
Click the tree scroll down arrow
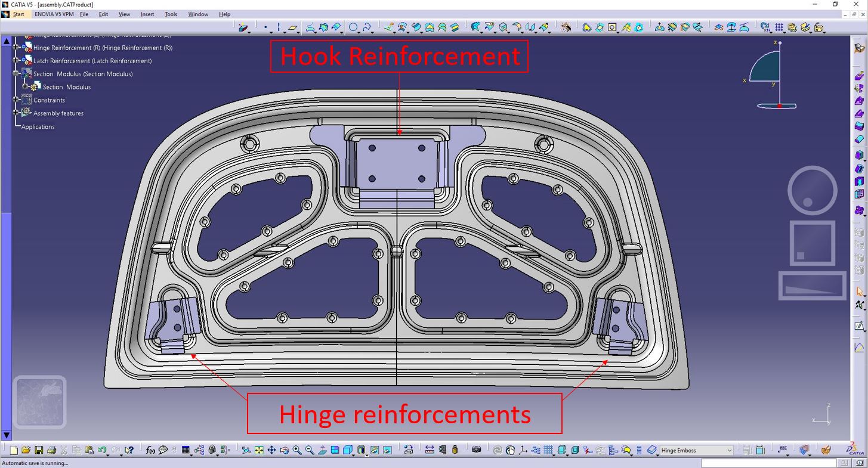[x=6, y=436]
